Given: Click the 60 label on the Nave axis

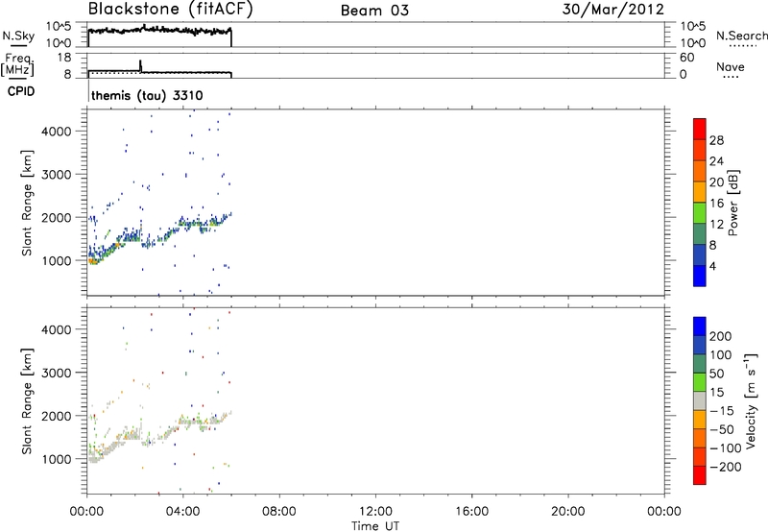Looking at the screenshot, I should [686, 58].
